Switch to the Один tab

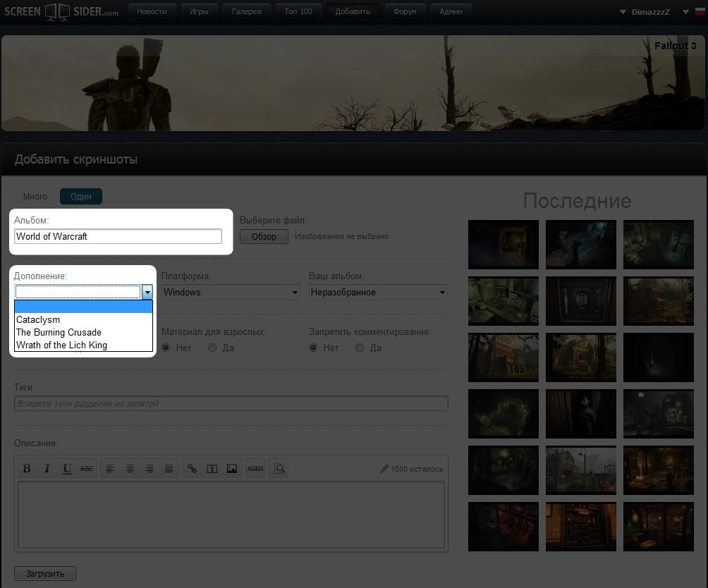[81, 196]
